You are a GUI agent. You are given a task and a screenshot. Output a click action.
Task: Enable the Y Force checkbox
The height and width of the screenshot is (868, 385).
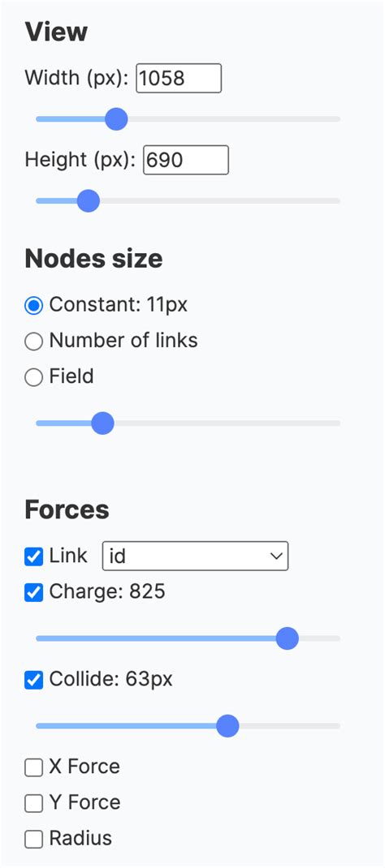(34, 804)
